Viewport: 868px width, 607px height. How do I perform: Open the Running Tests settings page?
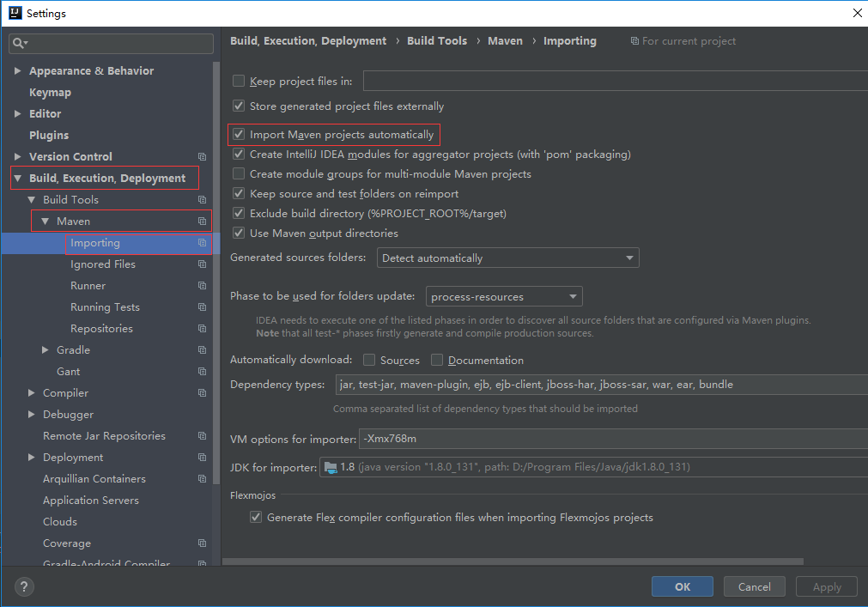pos(106,307)
